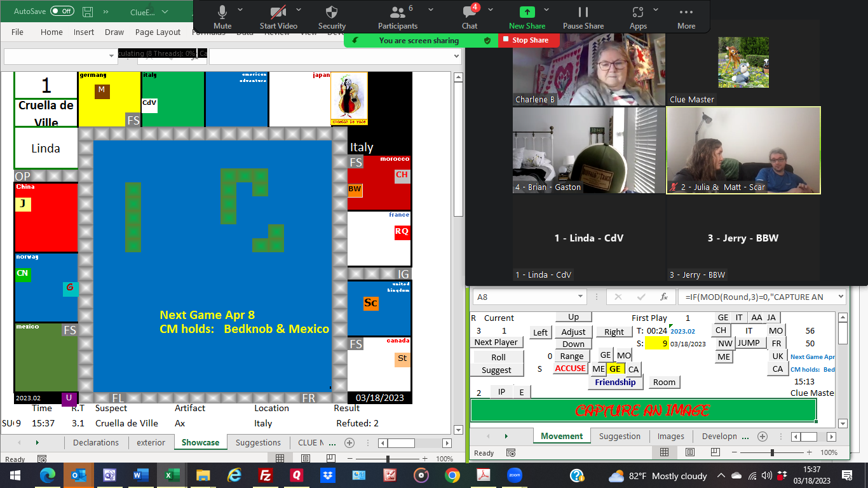Image resolution: width=868 pixels, height=488 pixels.
Task: Open FileZilla from the taskbar
Action: [266, 475]
